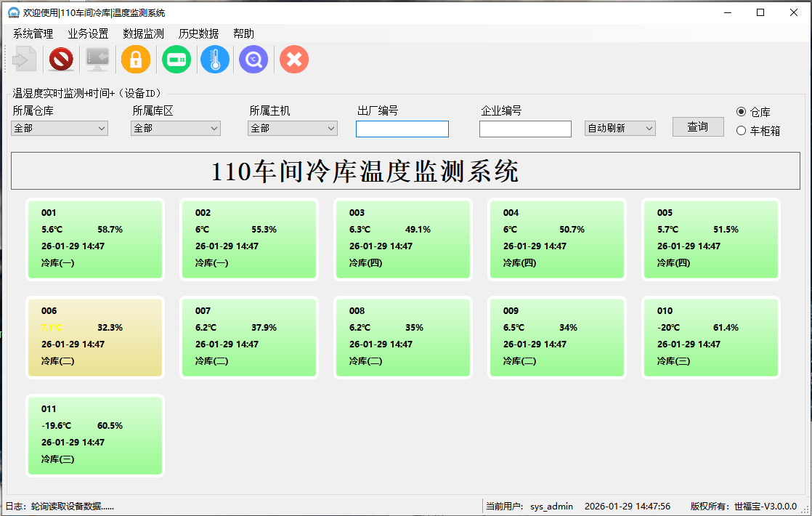Expand the 所属仓库 dropdown

click(x=60, y=129)
